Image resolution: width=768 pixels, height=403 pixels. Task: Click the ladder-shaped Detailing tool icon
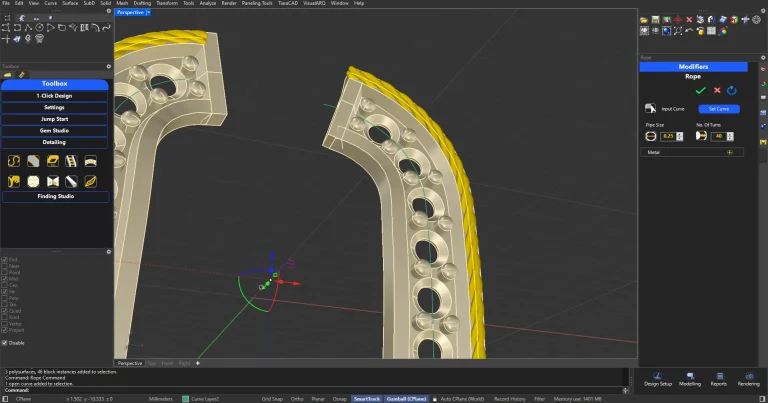tap(72, 161)
